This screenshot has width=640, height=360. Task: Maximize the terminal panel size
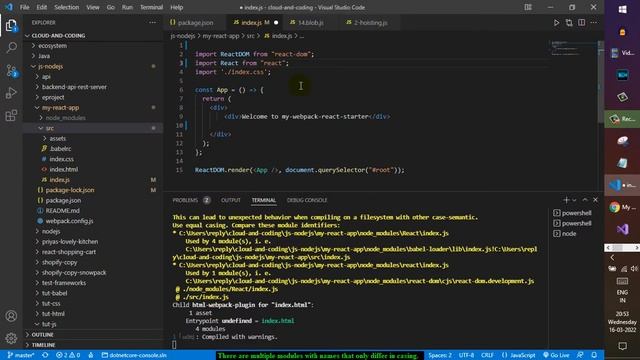[x=585, y=200]
